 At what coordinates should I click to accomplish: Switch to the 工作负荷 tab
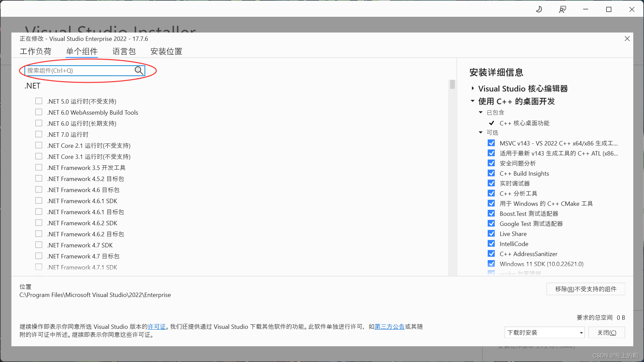(36, 51)
